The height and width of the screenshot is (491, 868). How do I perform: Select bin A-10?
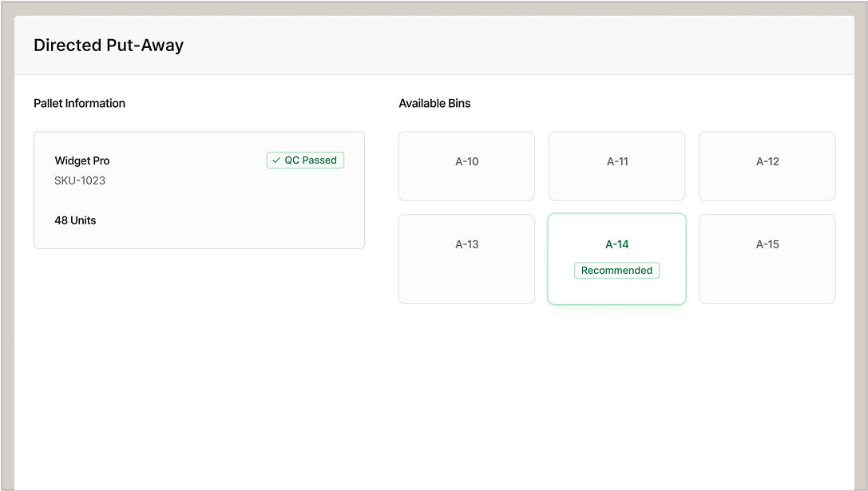[x=466, y=166]
